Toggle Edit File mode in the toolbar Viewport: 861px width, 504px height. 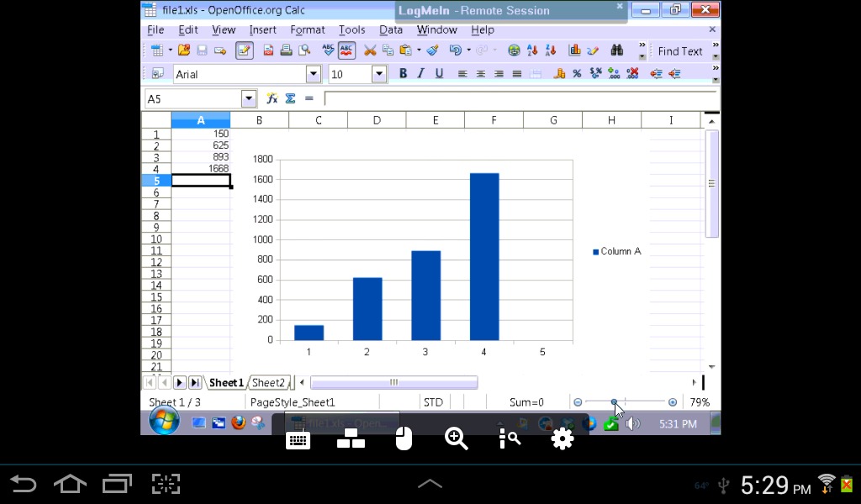244,50
